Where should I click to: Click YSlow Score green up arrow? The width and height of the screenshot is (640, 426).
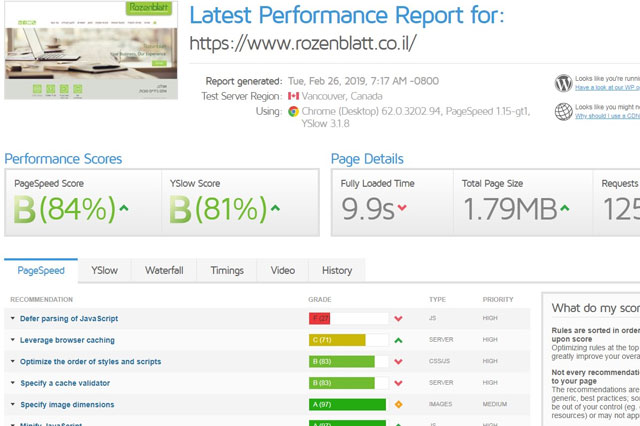click(275, 208)
